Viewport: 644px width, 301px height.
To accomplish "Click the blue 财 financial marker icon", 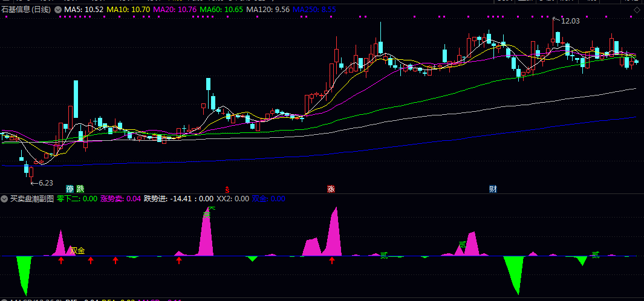I will tap(493, 189).
